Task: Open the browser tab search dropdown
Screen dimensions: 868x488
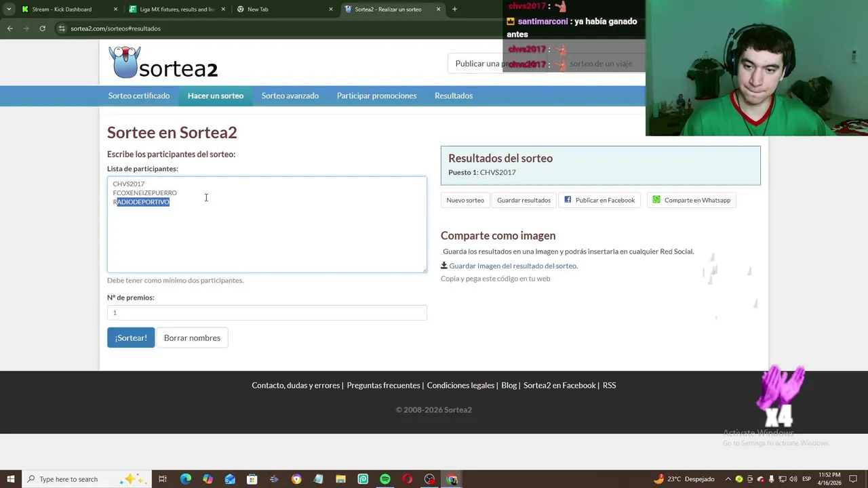Action: pos(9,9)
